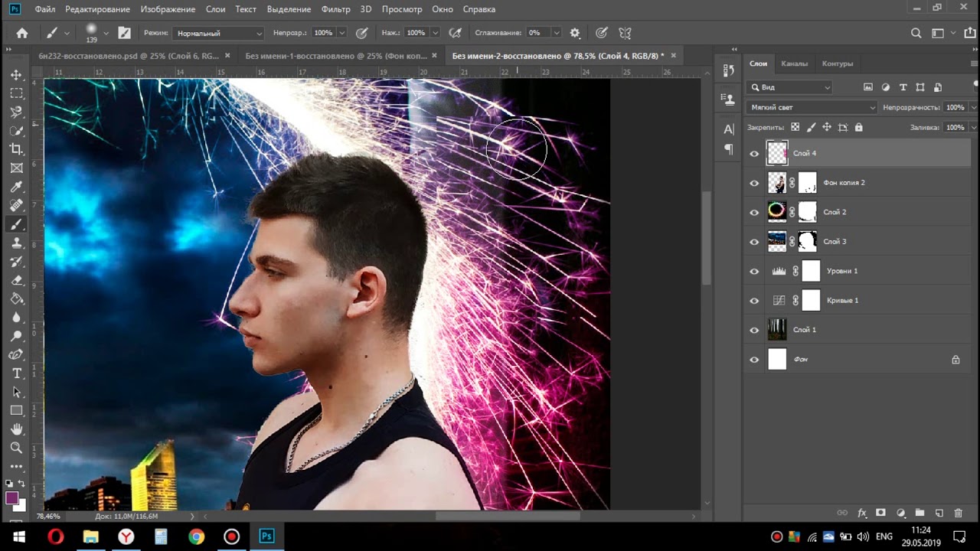Hide layer Фон копия 2

pos(754,183)
